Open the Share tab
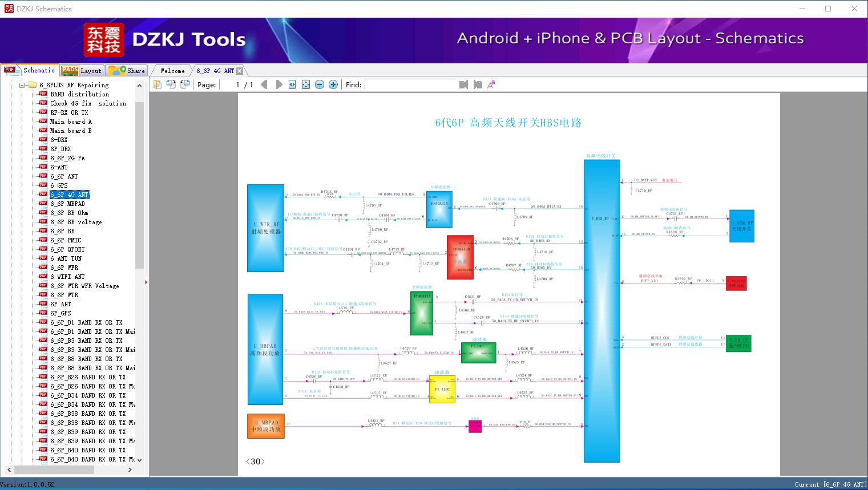 (x=127, y=71)
